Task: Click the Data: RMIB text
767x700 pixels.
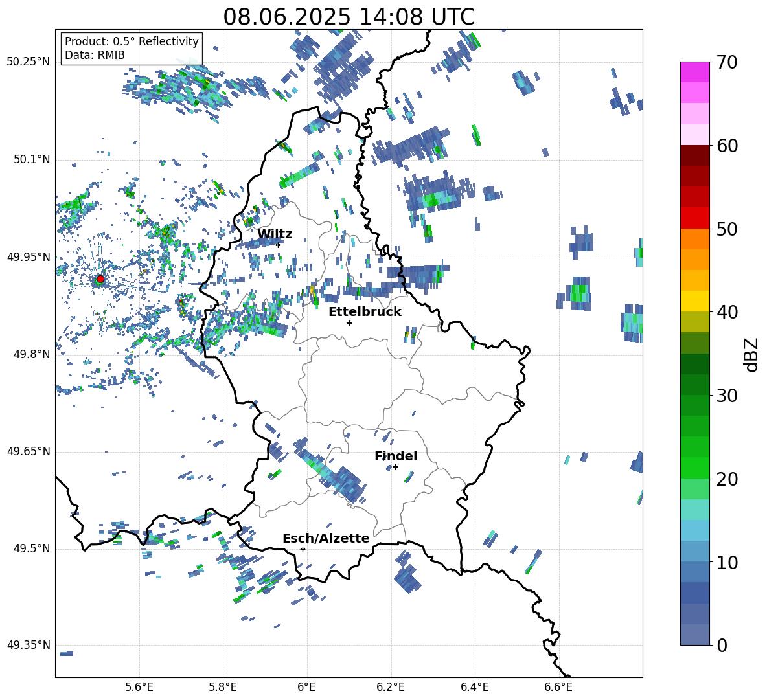Action: coord(95,55)
